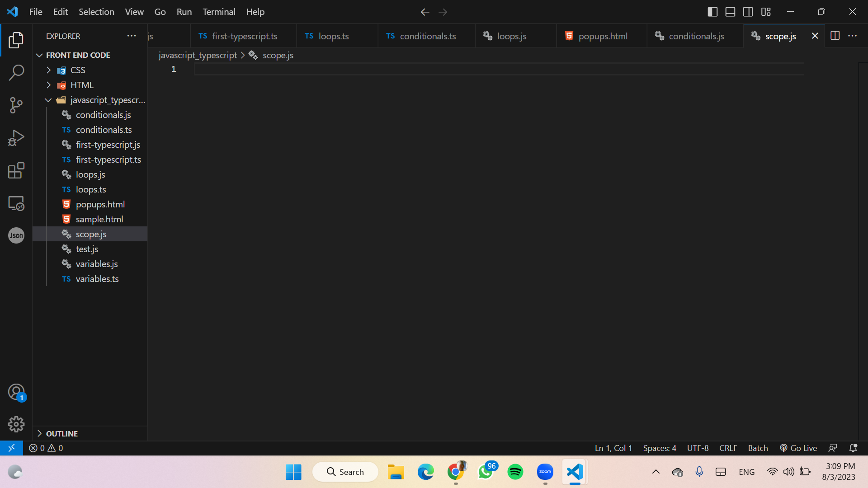The width and height of the screenshot is (868, 488).
Task: Open the Accounts icon in activity bar
Action: (16, 392)
